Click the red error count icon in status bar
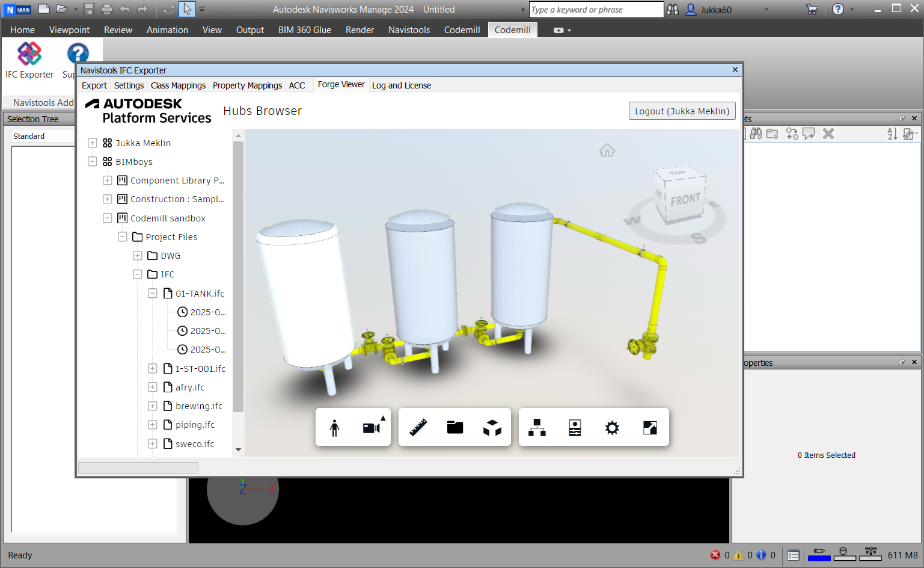Image resolution: width=924 pixels, height=568 pixels. tap(715, 555)
